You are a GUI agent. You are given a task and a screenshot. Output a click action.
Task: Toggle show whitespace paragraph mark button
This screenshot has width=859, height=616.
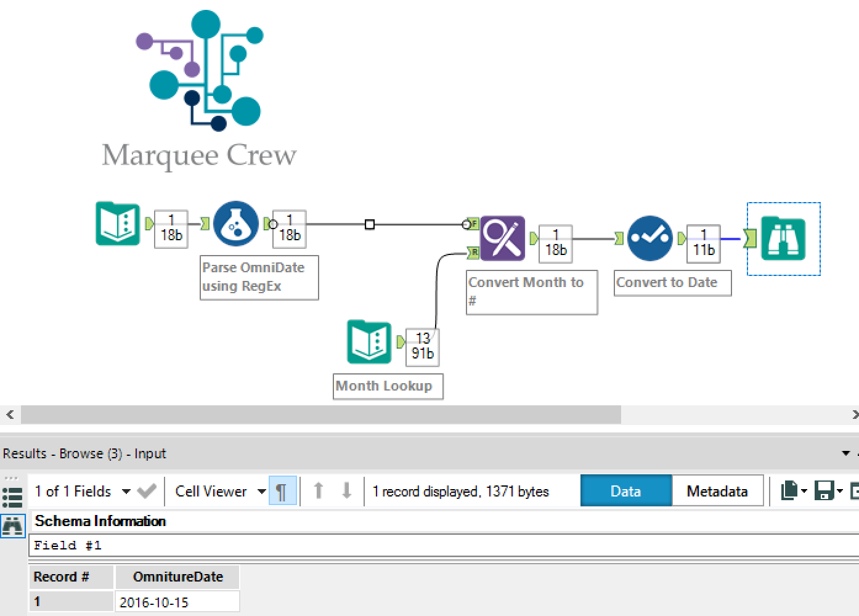tap(282, 492)
